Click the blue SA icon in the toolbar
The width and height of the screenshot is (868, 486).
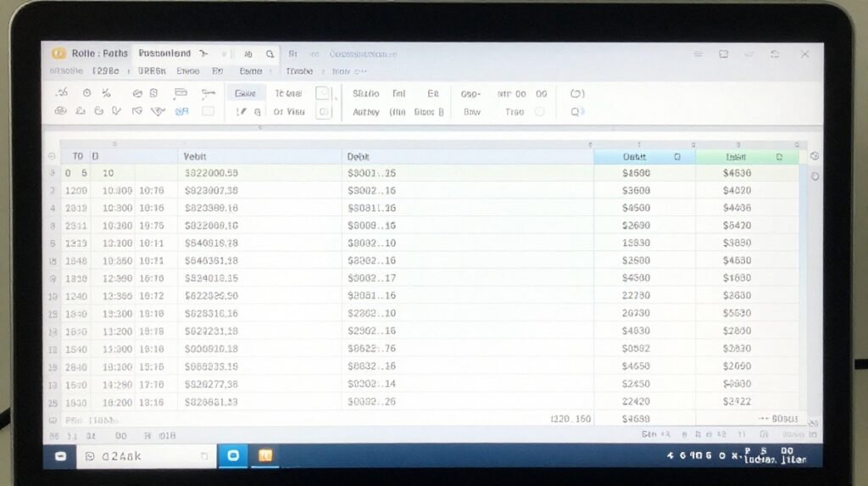click(181, 111)
